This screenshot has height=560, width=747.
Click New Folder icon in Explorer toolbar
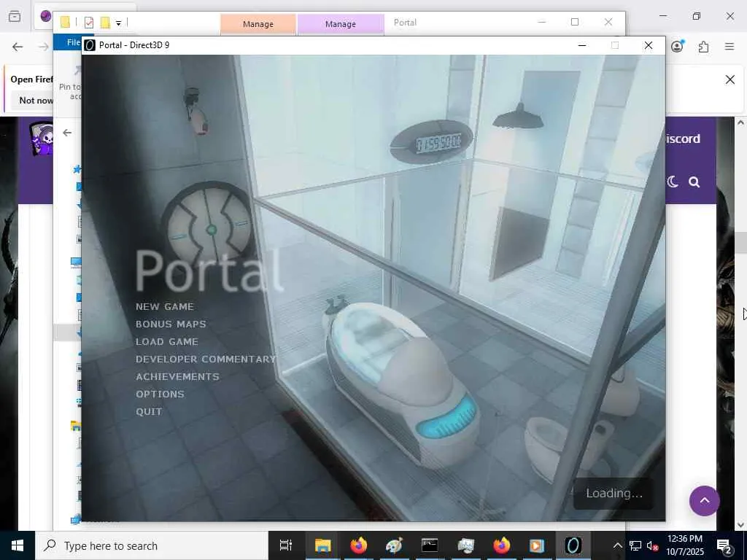pos(105,23)
